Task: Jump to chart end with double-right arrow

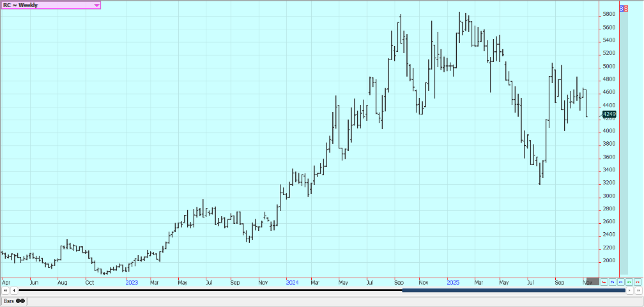Action: (638, 290)
